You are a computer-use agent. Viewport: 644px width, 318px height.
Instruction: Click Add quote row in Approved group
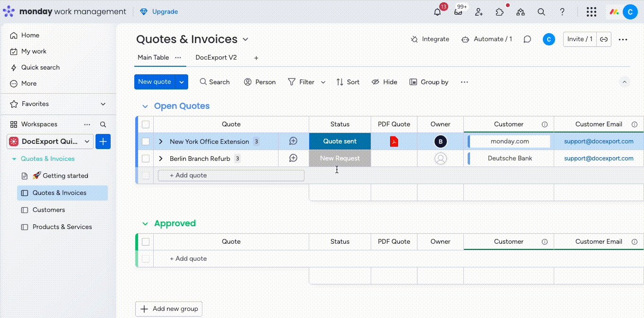click(x=188, y=259)
